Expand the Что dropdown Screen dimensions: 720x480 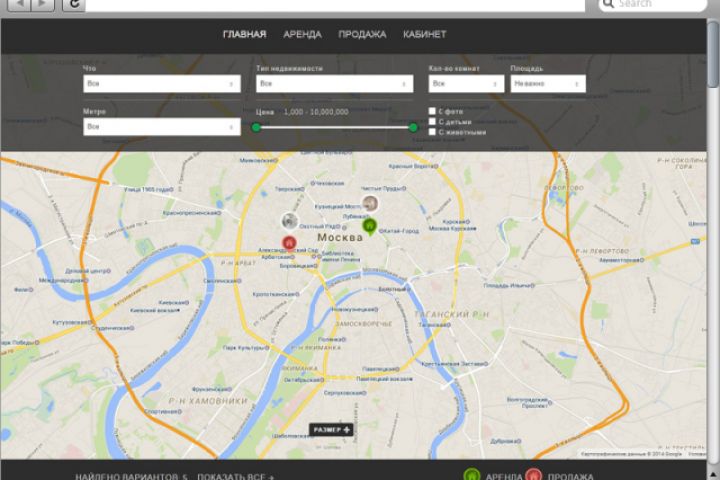coord(162,84)
